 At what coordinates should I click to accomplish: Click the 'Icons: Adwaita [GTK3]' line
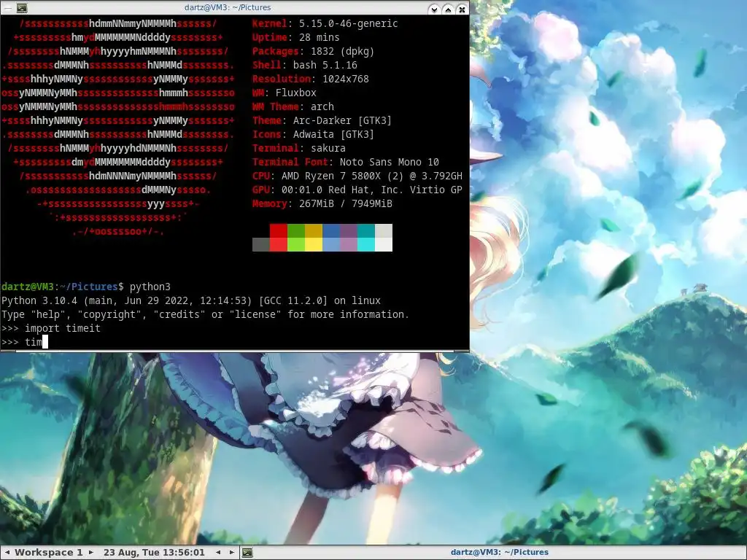click(314, 134)
